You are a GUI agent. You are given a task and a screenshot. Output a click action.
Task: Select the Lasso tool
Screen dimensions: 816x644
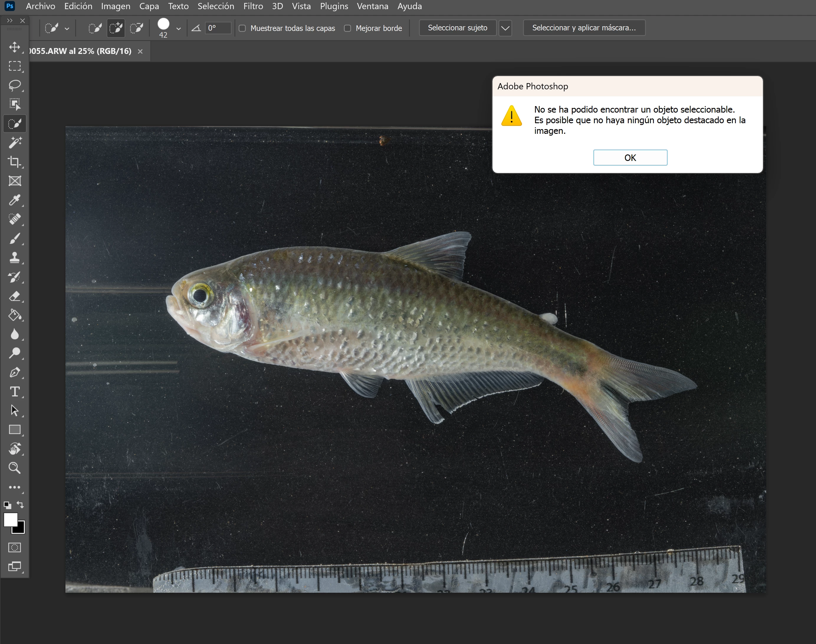(14, 85)
